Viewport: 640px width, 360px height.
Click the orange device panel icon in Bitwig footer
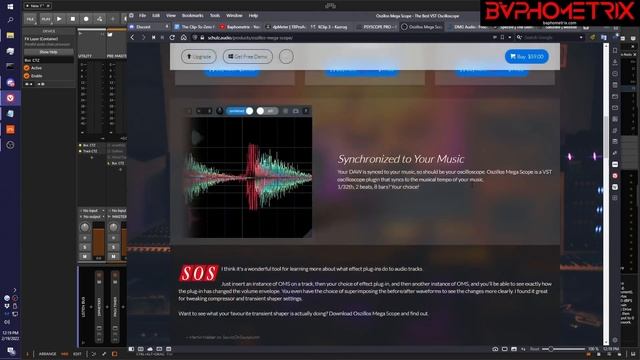114,354
